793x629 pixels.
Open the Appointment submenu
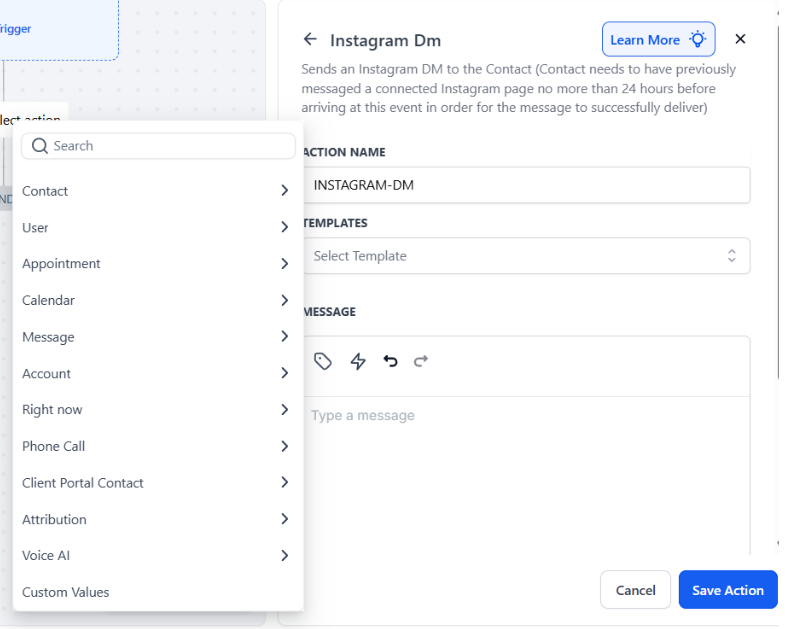158,264
